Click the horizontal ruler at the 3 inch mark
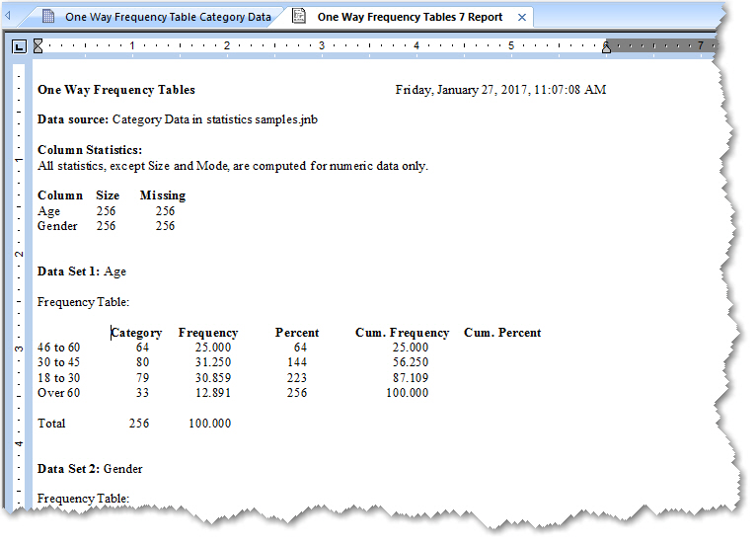Screen dimensions: 756x543 [322, 45]
